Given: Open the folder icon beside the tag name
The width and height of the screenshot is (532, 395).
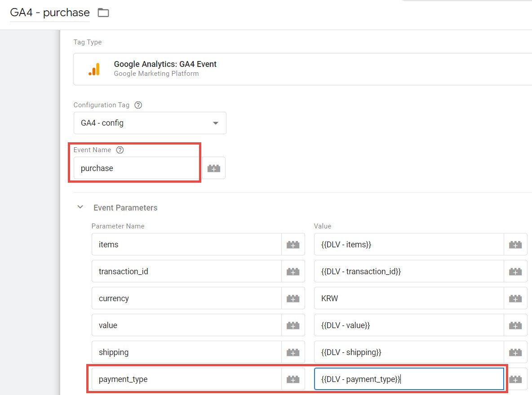Looking at the screenshot, I should 103,13.
